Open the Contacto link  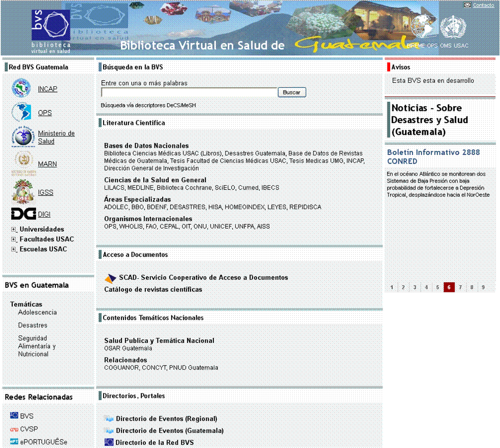pyautogui.click(x=483, y=5)
